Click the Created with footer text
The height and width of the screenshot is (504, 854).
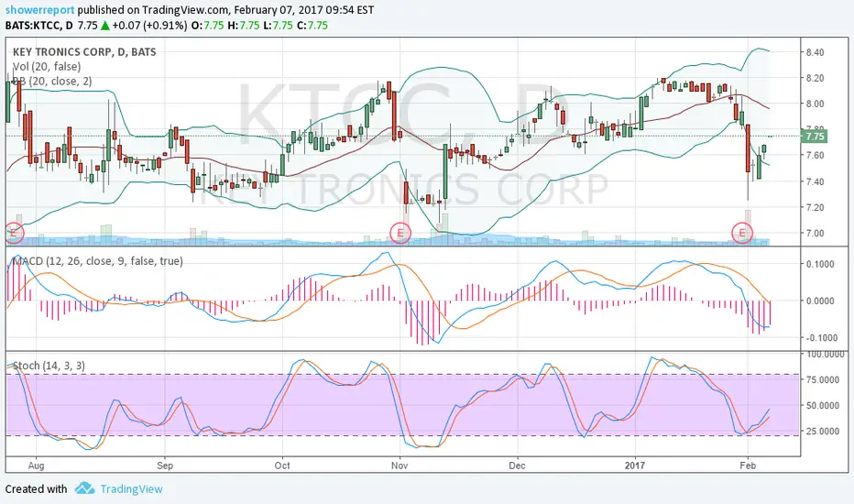click(x=36, y=488)
